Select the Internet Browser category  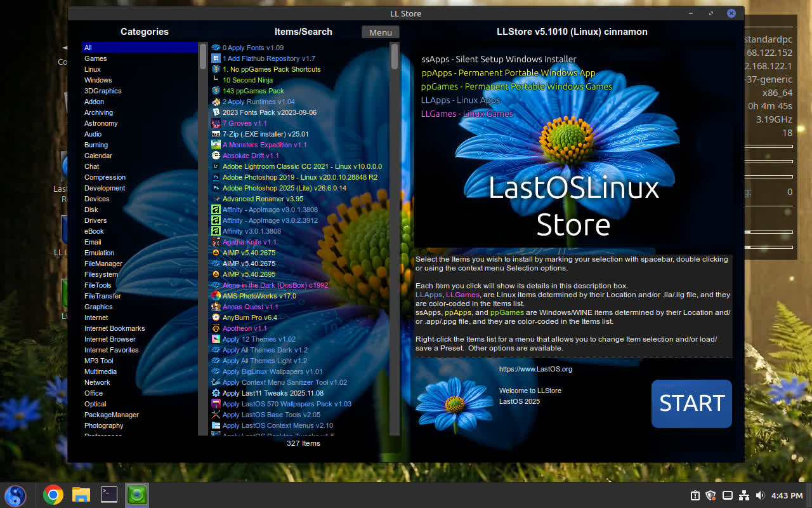tap(110, 339)
